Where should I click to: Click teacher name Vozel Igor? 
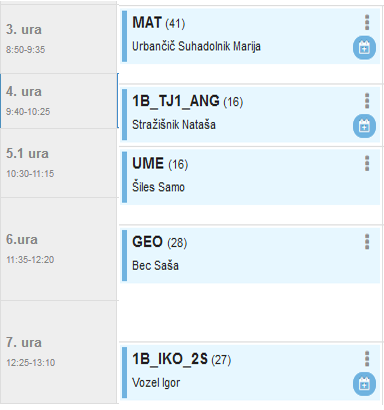point(156,383)
